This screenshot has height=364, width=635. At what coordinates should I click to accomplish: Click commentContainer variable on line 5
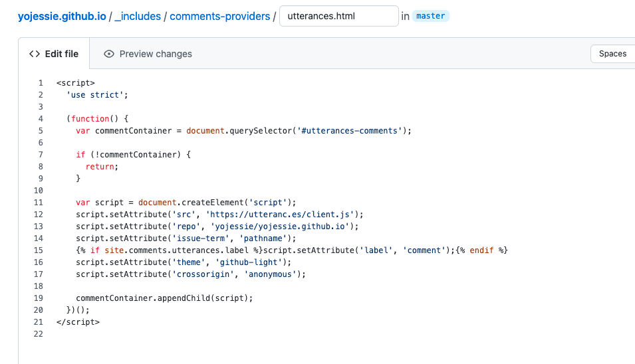tap(133, 131)
